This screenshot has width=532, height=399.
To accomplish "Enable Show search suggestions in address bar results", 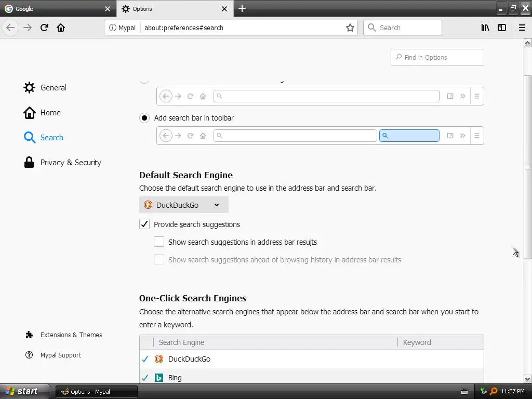I will 159,242.
